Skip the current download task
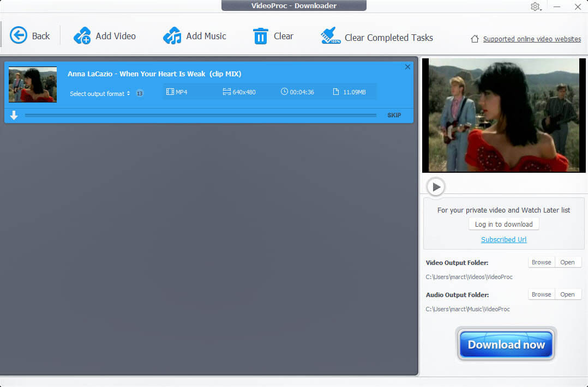The image size is (588, 387). (x=394, y=116)
